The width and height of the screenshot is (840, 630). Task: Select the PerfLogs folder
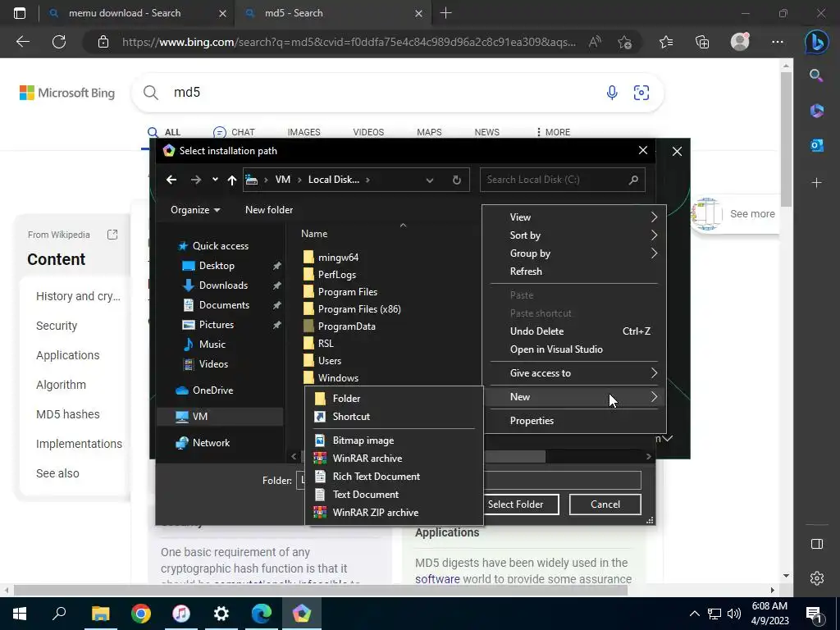point(336,274)
